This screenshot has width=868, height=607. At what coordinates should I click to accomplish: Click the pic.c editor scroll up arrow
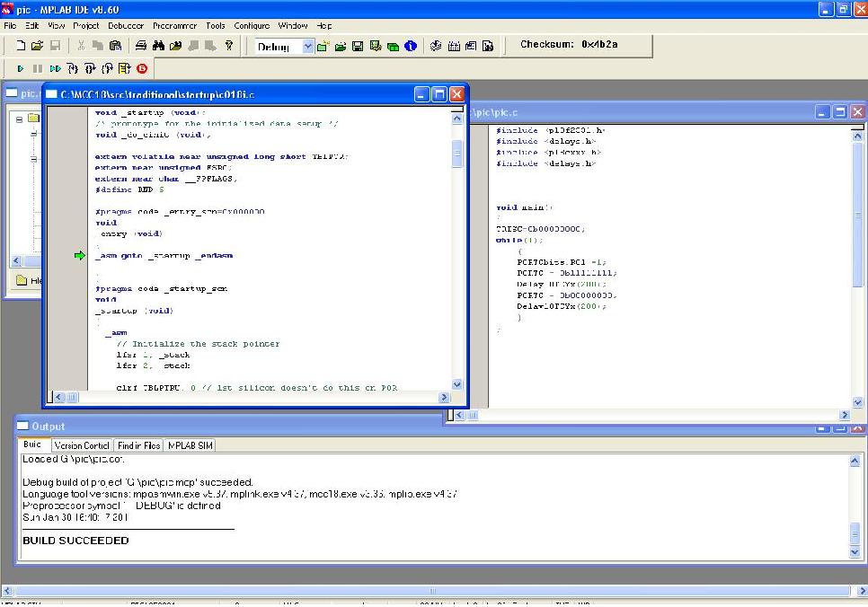click(x=857, y=136)
